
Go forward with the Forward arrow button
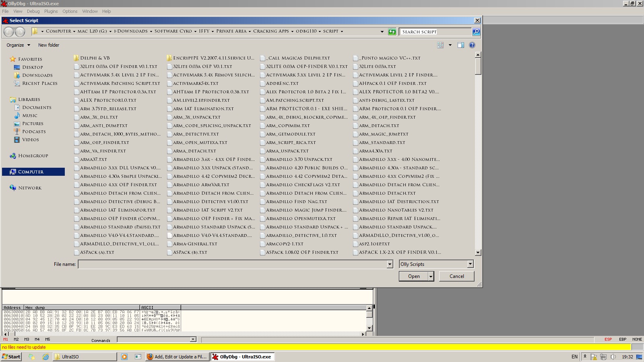click(20, 31)
